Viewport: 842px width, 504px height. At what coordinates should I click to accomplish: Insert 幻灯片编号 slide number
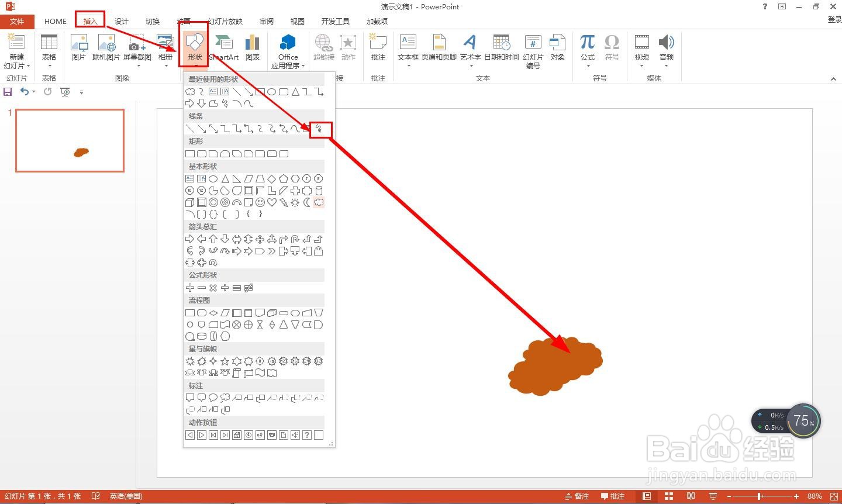click(x=533, y=51)
